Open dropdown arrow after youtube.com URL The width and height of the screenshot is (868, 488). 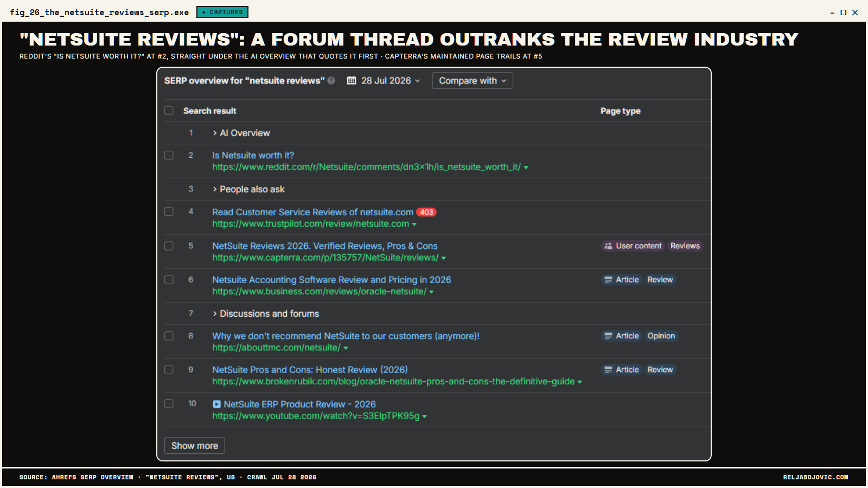(x=425, y=416)
